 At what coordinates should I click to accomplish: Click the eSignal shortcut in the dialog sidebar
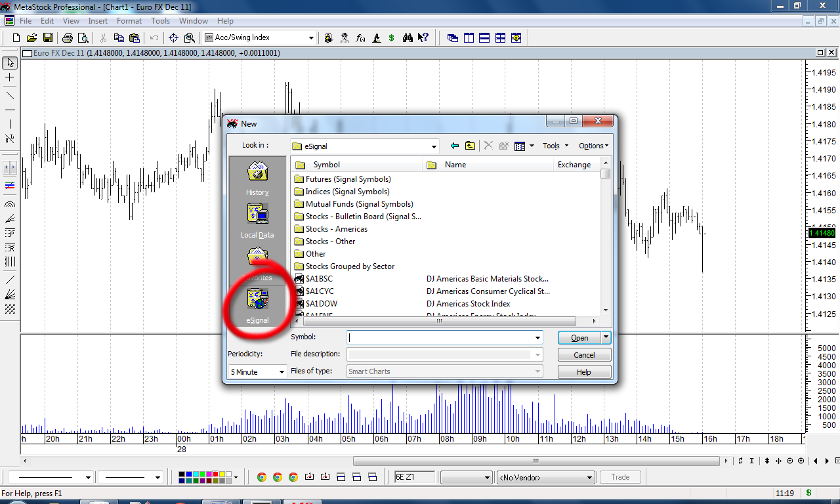coord(257,304)
